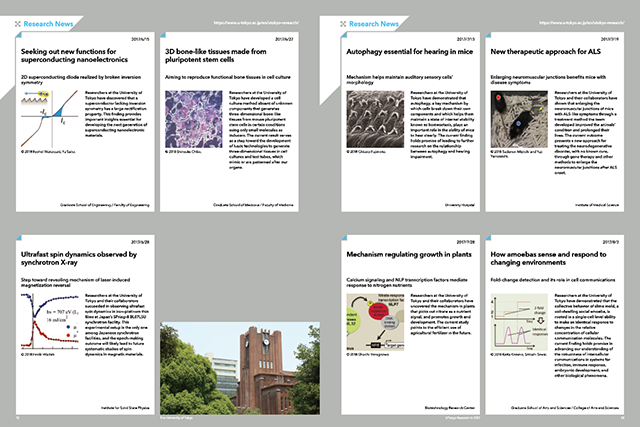Click the body paragraph of the amoebas article
Viewport: 640px width, 427px height.
(586, 336)
